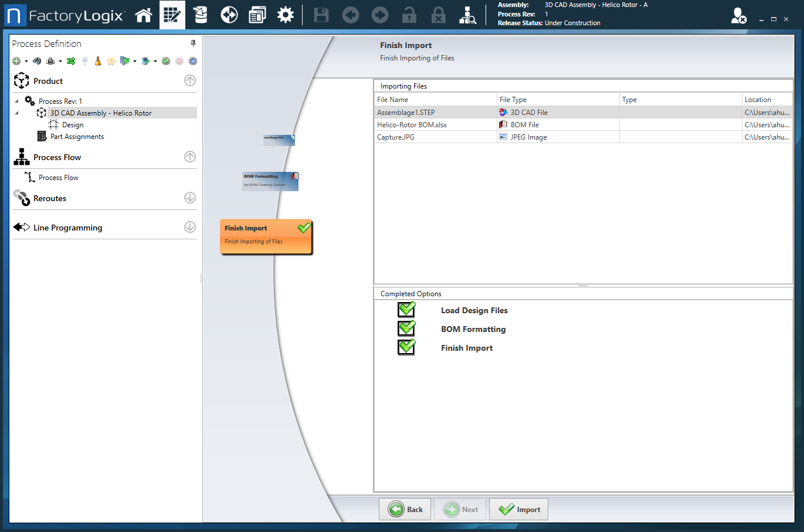This screenshot has height=532, width=804.
Task: Click the print icon in the Process Definition panel
Action: 51,60
